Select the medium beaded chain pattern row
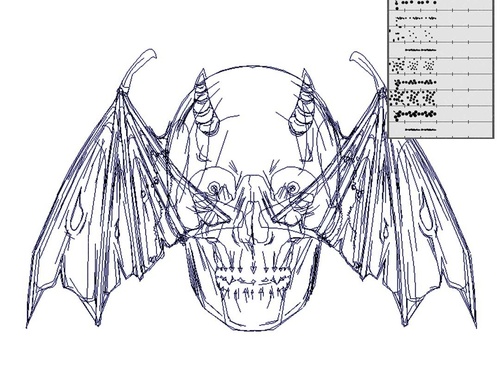 [415, 82]
